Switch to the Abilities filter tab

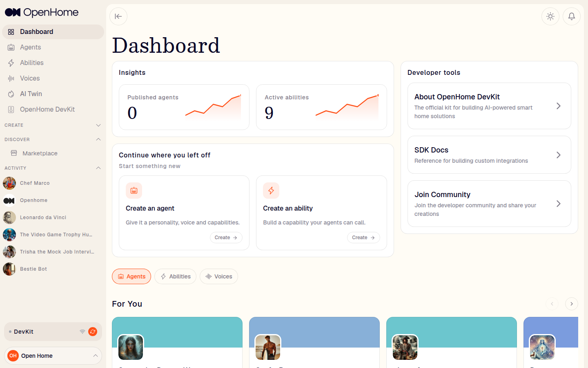point(176,276)
